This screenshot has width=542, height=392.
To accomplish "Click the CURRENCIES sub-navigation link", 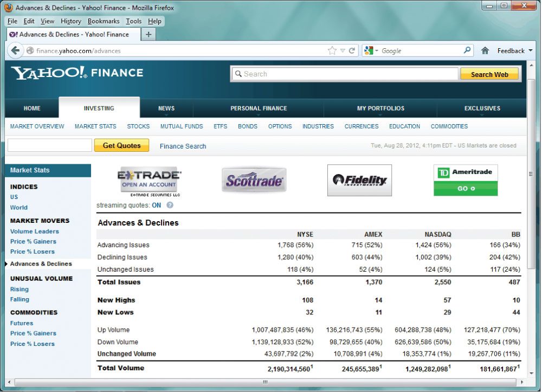I will 362,126.
